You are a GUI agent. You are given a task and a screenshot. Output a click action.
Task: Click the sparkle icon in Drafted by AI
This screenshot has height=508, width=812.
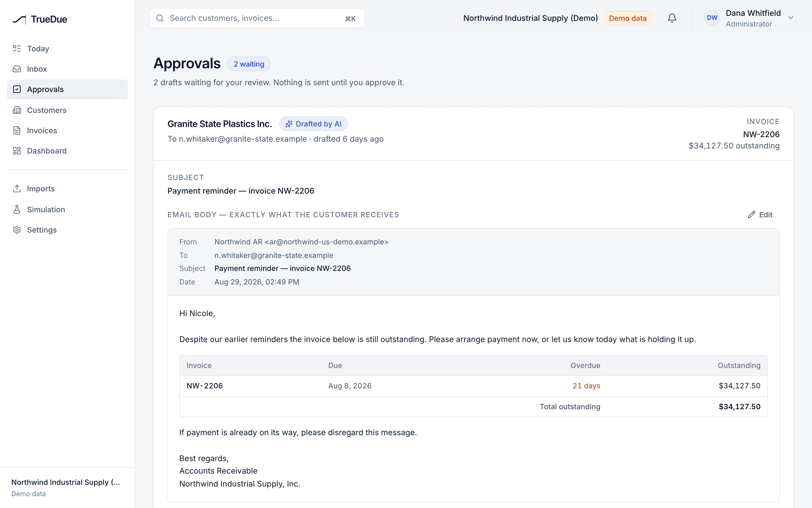pos(289,124)
